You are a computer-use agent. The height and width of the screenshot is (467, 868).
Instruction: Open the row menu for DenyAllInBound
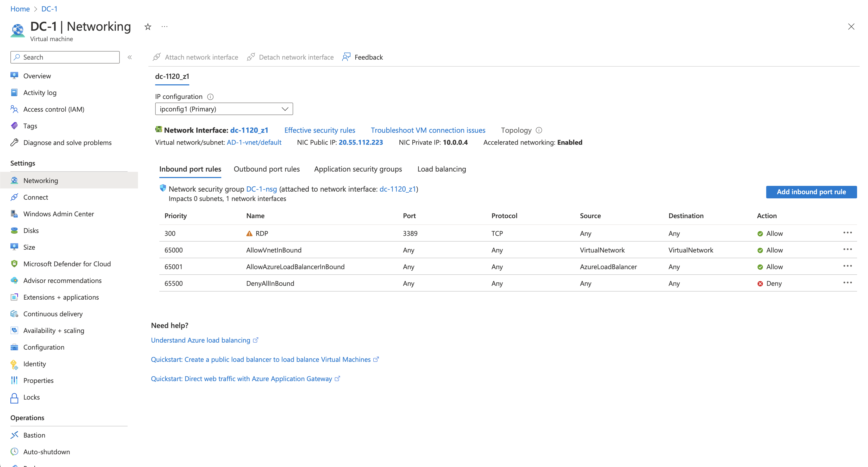[x=847, y=283]
